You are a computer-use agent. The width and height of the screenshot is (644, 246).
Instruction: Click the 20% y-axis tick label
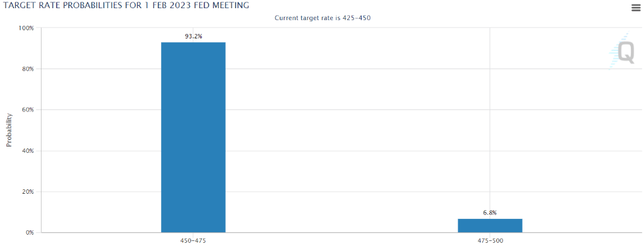coord(28,192)
